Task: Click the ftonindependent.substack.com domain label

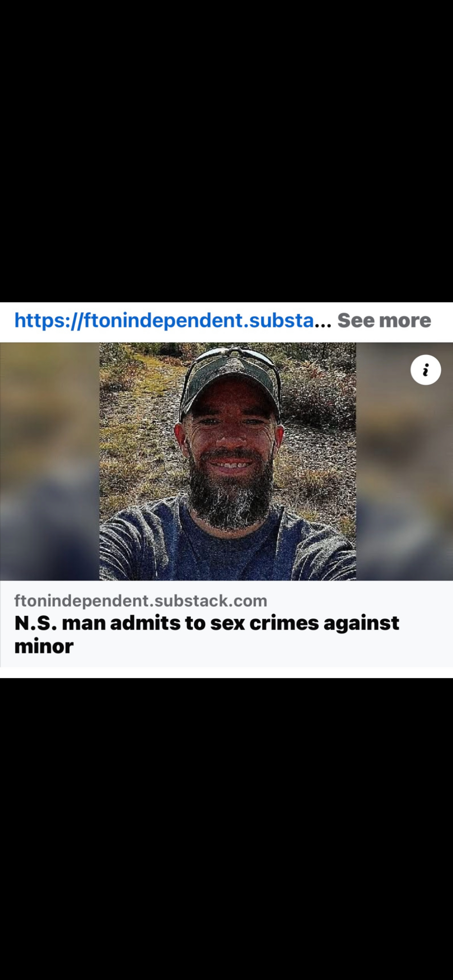Action: tap(141, 601)
